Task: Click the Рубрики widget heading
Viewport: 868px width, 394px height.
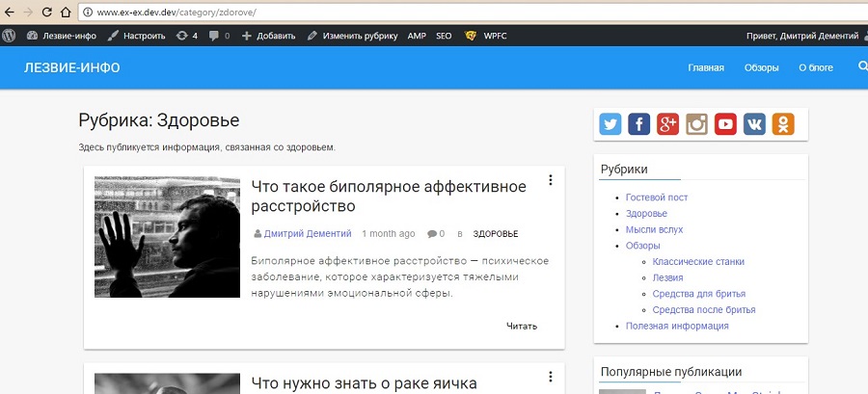Action: pyautogui.click(x=624, y=170)
